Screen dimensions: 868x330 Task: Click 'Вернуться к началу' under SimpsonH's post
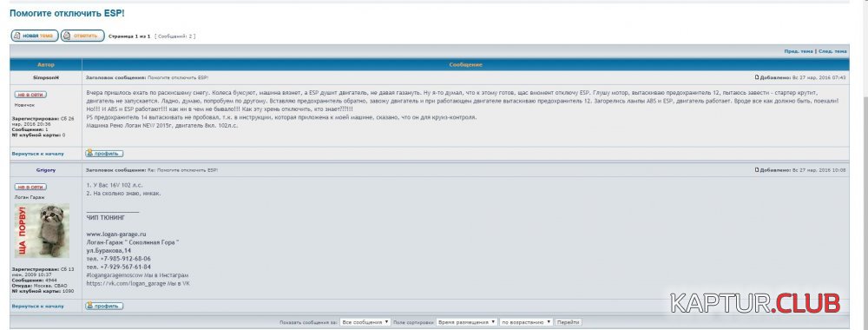pos(37,154)
